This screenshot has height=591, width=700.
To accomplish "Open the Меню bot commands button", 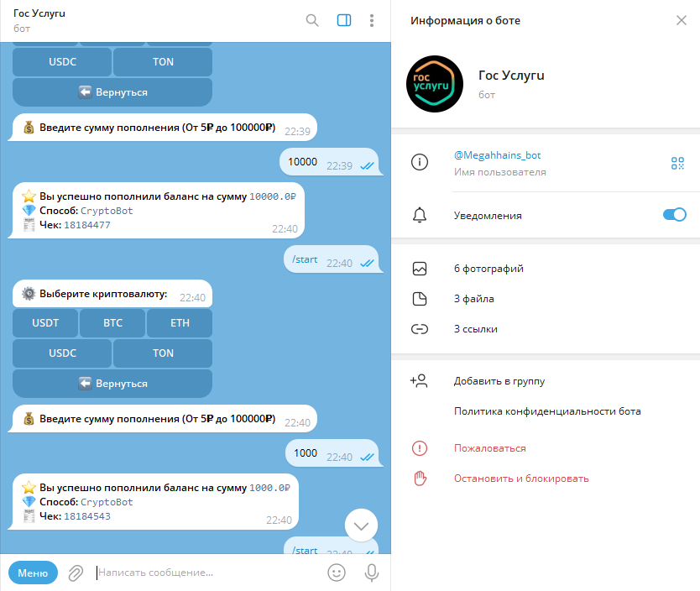I will click(33, 573).
